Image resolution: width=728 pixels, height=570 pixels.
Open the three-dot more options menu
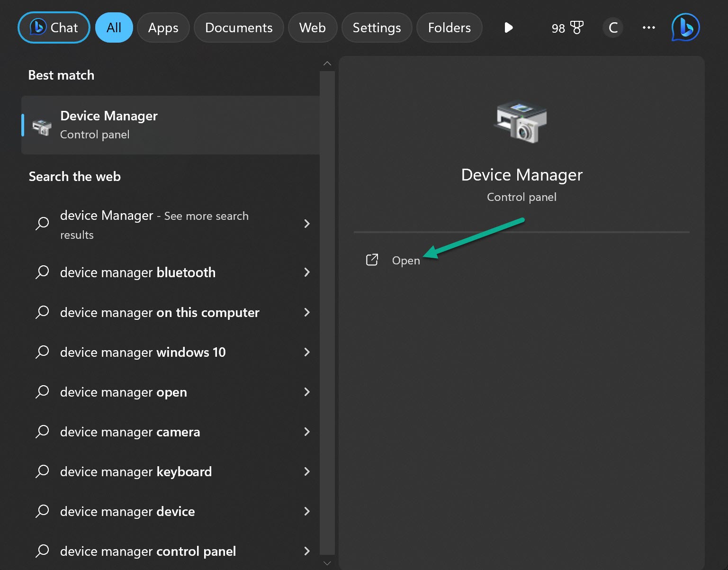pos(648,28)
